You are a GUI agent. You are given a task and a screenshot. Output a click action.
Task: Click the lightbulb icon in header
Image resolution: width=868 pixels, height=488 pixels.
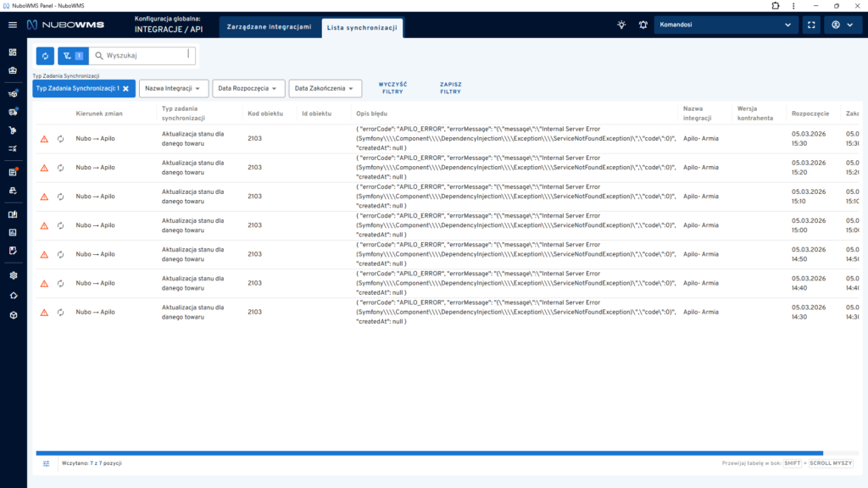[621, 25]
